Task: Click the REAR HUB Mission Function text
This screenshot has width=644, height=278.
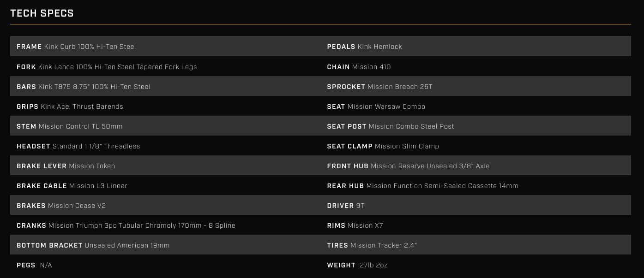Action: 422,186
